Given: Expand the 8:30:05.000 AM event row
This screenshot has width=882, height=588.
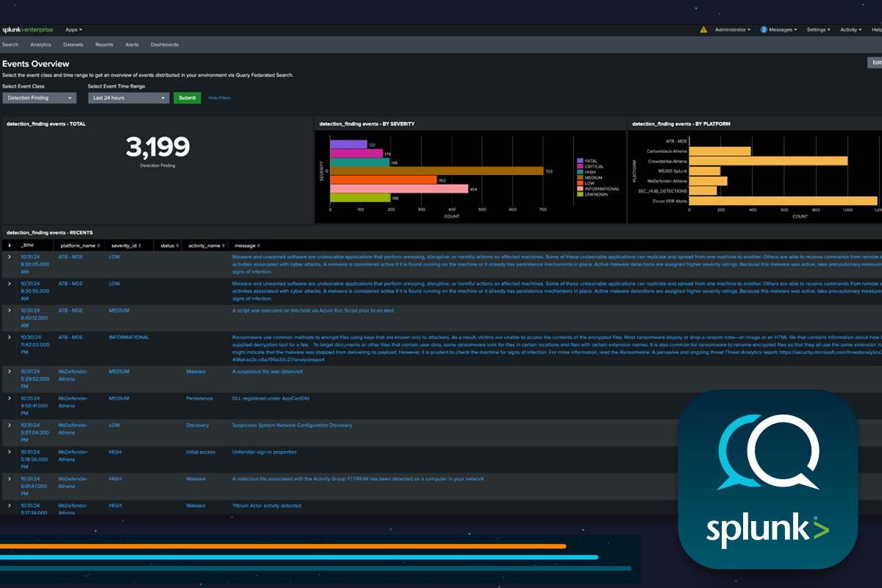Looking at the screenshot, I should [10, 257].
